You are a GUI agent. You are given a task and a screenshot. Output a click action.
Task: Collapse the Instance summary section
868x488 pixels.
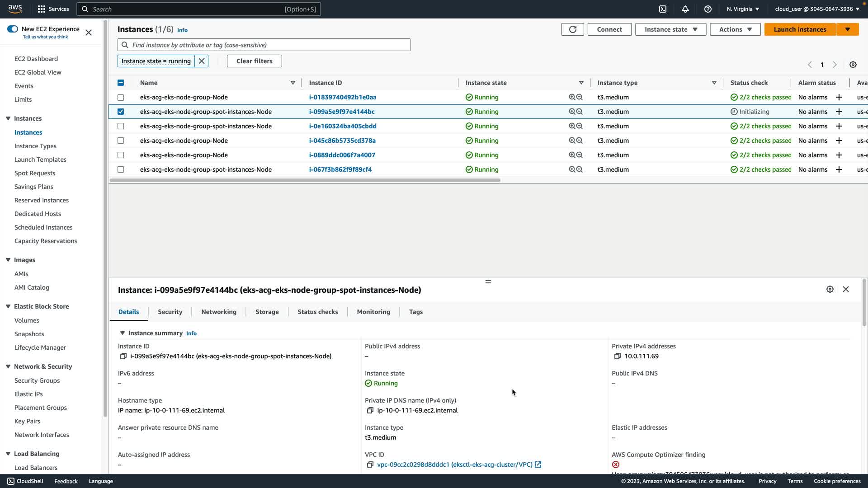[x=122, y=333]
